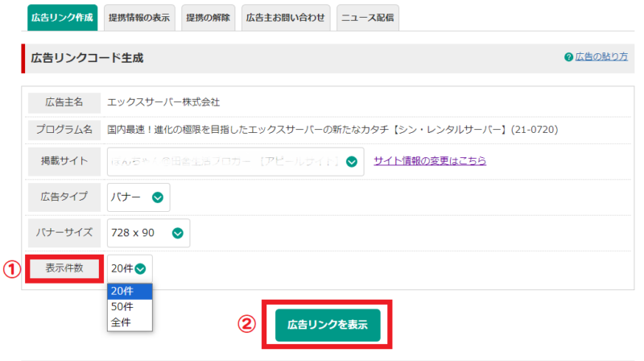Screen dimensions: 644x361
Task: Open the 提携情報の表示 tab
Action: [x=138, y=17]
